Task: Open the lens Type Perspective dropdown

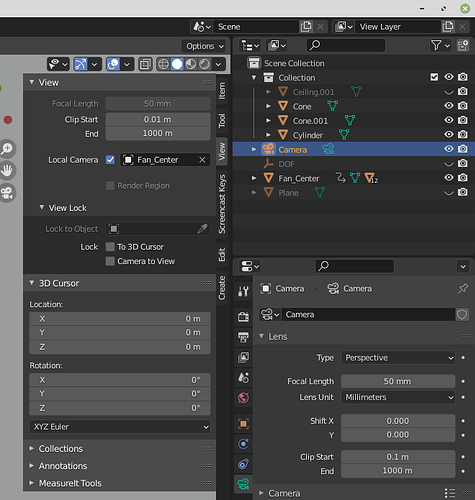Action: pos(398,358)
